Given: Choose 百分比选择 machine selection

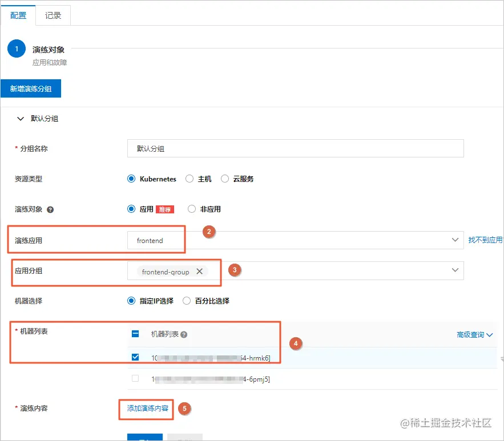Looking at the screenshot, I should (x=187, y=301).
